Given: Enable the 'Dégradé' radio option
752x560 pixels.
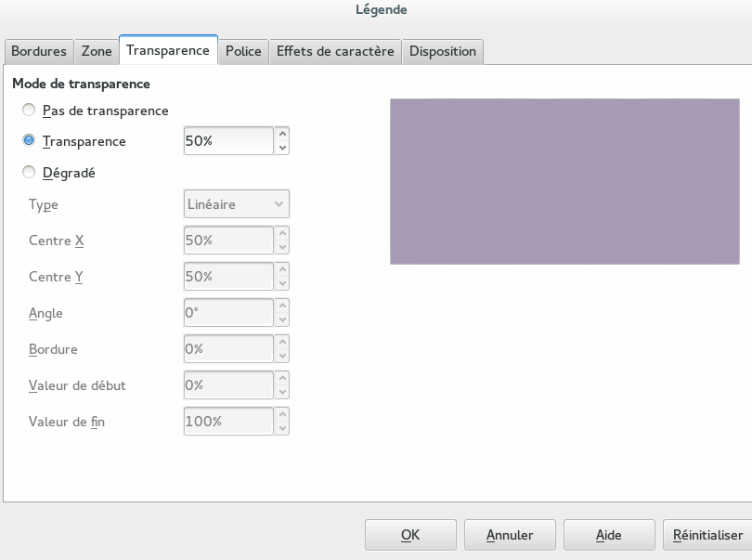Looking at the screenshot, I should tap(30, 172).
